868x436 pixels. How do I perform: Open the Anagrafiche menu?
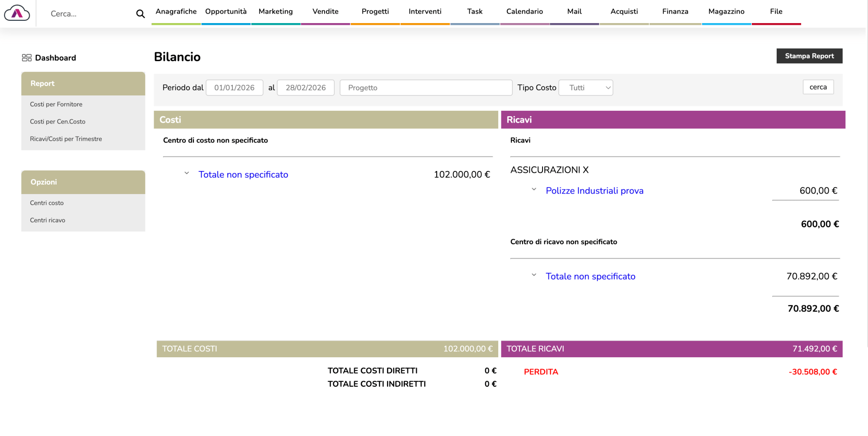[176, 12]
